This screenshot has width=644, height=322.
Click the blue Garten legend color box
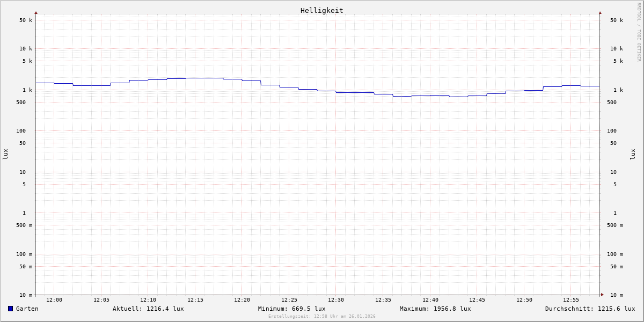point(10,309)
